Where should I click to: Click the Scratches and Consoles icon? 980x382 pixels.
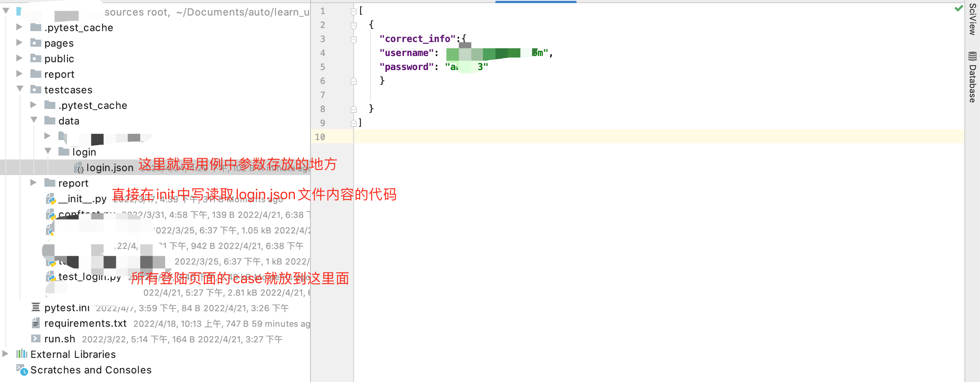coord(22,370)
